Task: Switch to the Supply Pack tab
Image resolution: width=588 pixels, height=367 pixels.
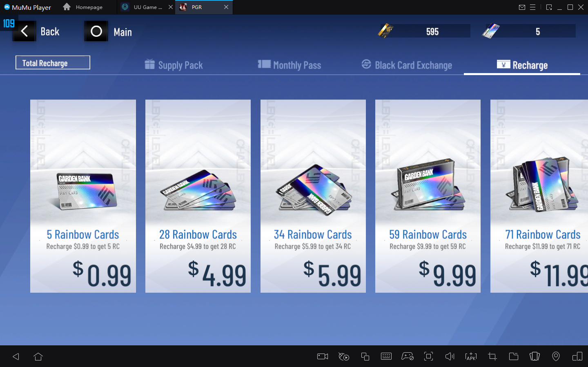Action: [174, 65]
